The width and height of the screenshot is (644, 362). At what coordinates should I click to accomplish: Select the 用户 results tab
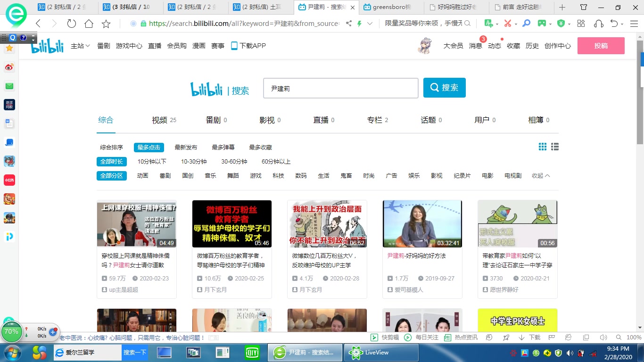click(x=485, y=120)
